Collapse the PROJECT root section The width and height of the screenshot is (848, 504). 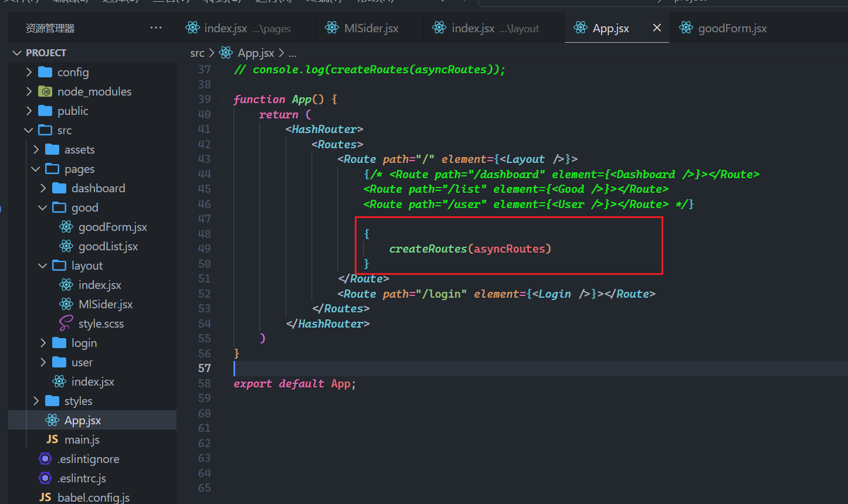click(x=16, y=53)
